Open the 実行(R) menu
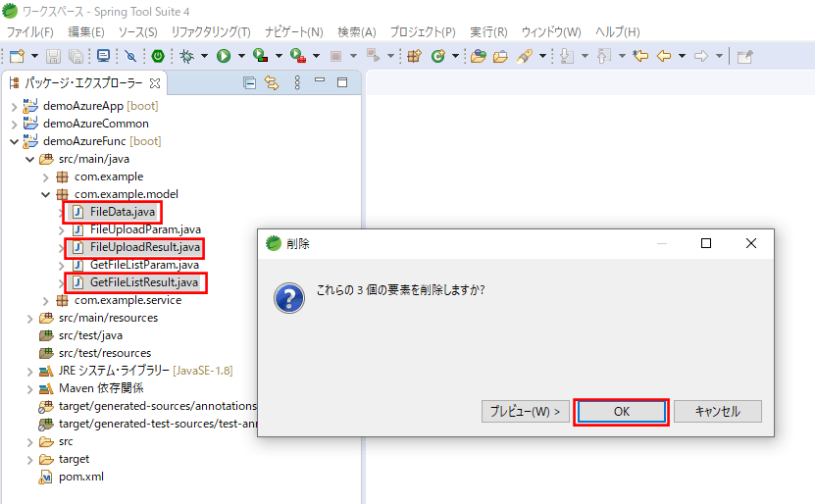The width and height of the screenshot is (815, 504). (488, 32)
